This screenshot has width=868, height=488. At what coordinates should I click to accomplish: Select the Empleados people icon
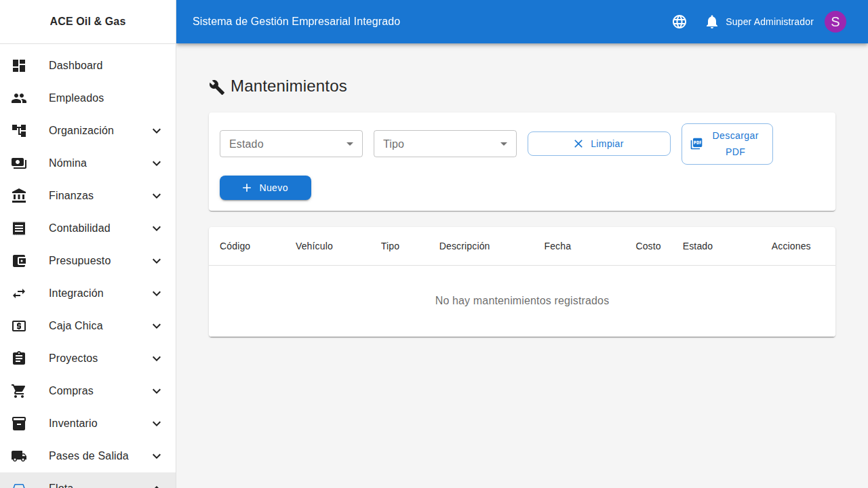point(19,98)
